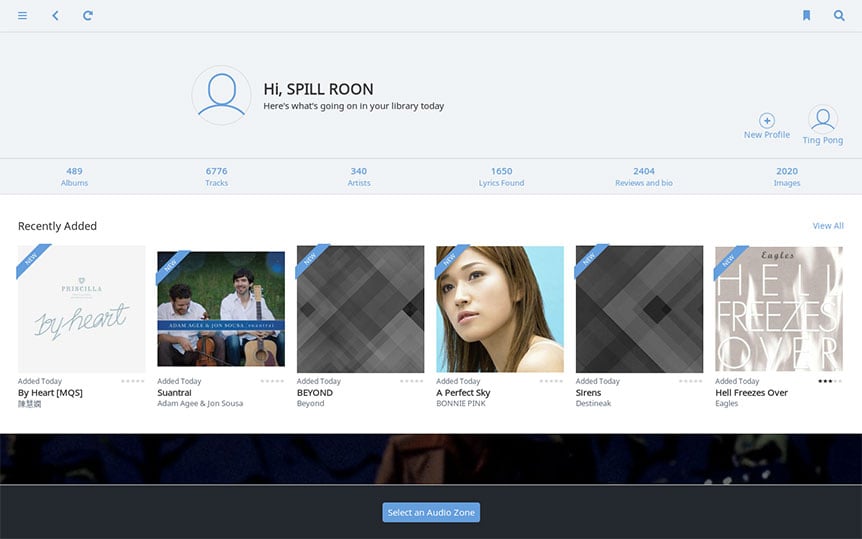Open artist BONNIE PINK
Screen dimensions: 862x539
click(x=461, y=403)
